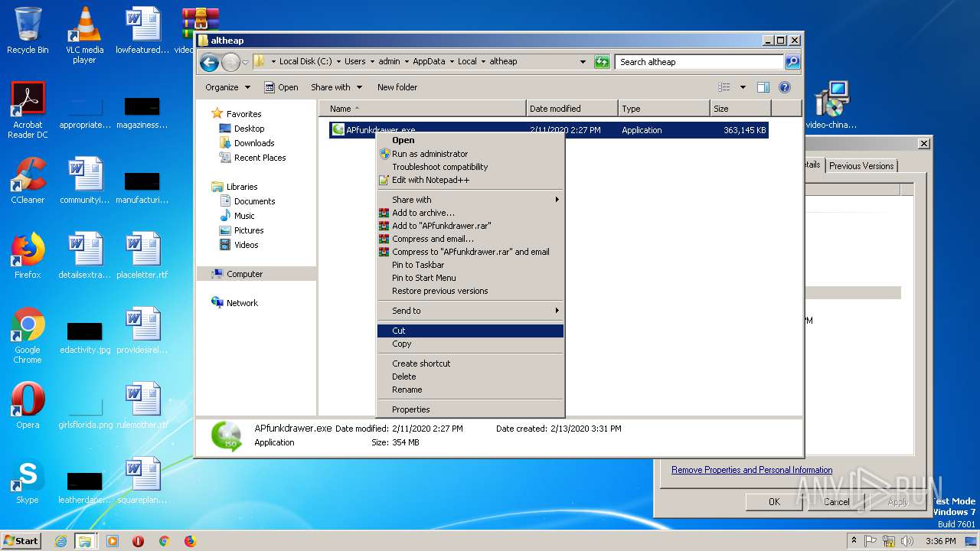Screen dimensions: 980x551
Task: Choose Run as administrator
Action: click(470, 154)
